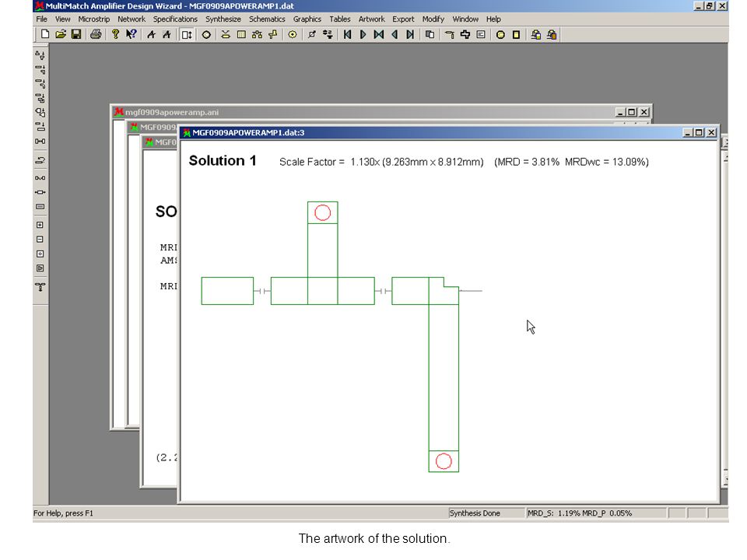Open the Export menu

pos(403,19)
